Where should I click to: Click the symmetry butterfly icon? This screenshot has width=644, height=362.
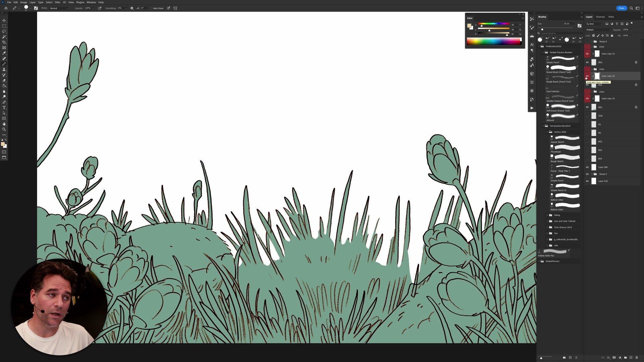click(175, 8)
